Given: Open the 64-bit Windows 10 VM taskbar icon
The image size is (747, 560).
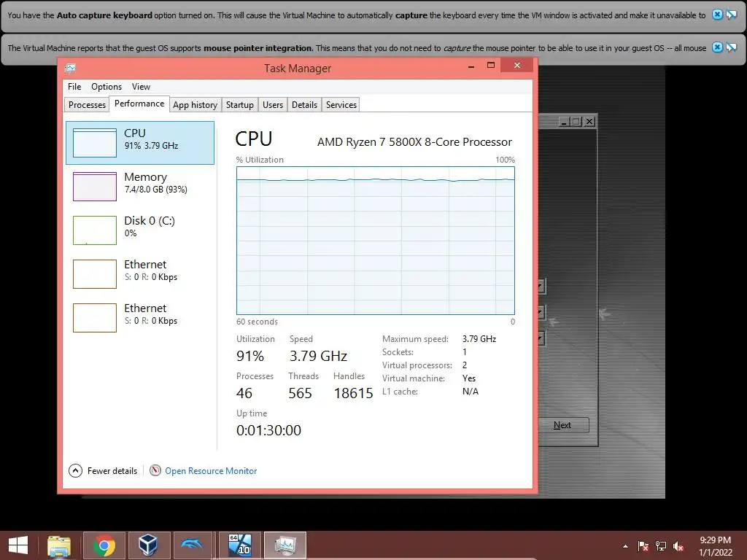Looking at the screenshot, I should coord(240,545).
